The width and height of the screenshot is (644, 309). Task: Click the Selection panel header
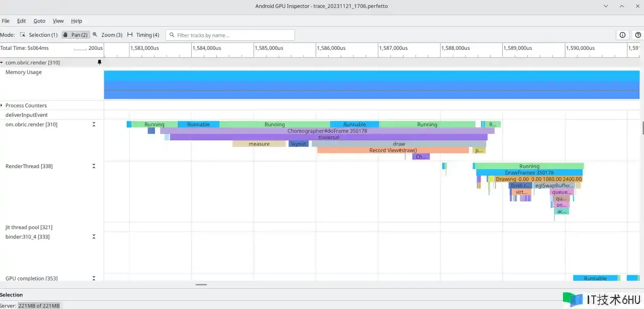12,295
